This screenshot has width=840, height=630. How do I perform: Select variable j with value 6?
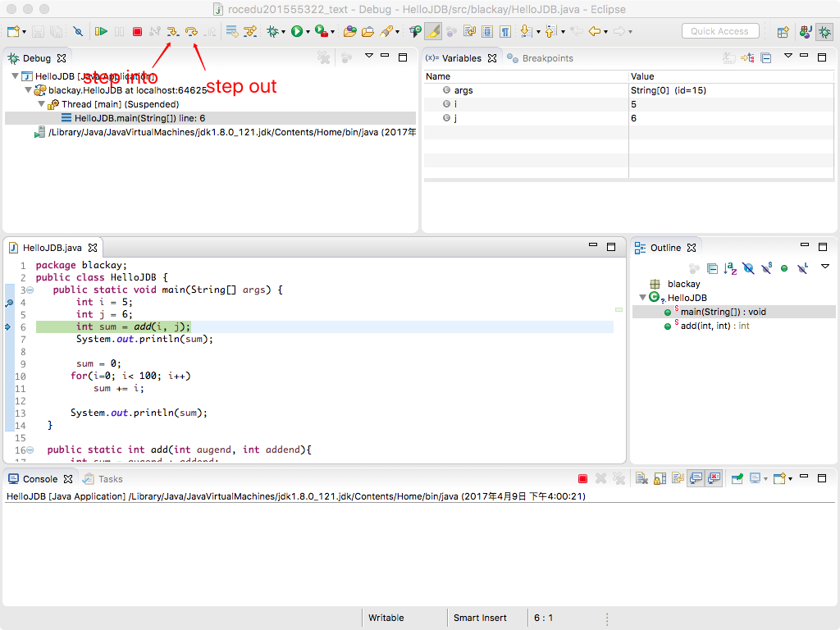click(629, 118)
